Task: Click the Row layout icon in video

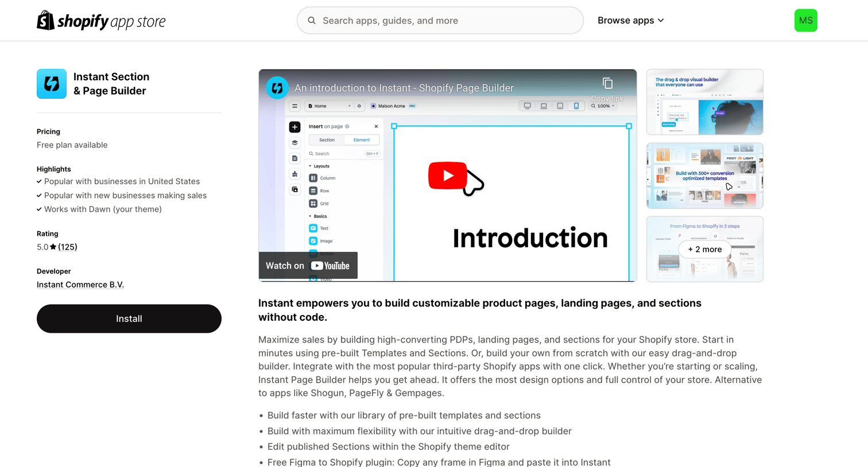Action: coord(313,190)
